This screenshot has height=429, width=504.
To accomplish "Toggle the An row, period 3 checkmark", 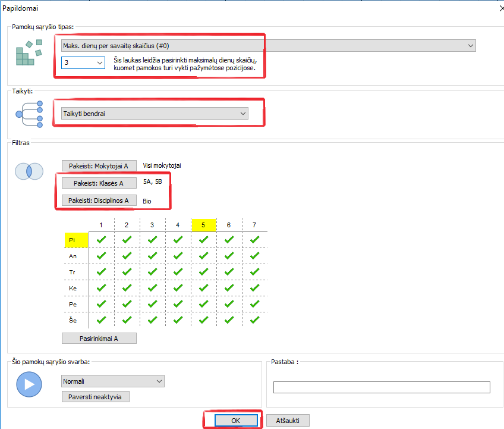I will point(152,255).
